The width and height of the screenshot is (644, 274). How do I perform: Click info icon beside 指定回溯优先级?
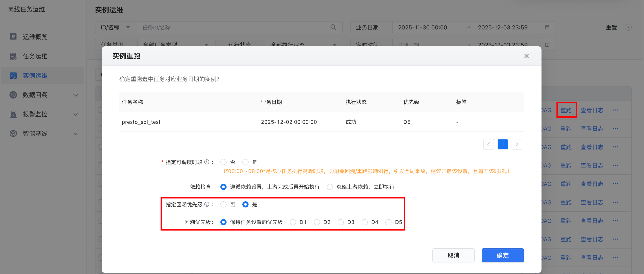pyautogui.click(x=207, y=204)
